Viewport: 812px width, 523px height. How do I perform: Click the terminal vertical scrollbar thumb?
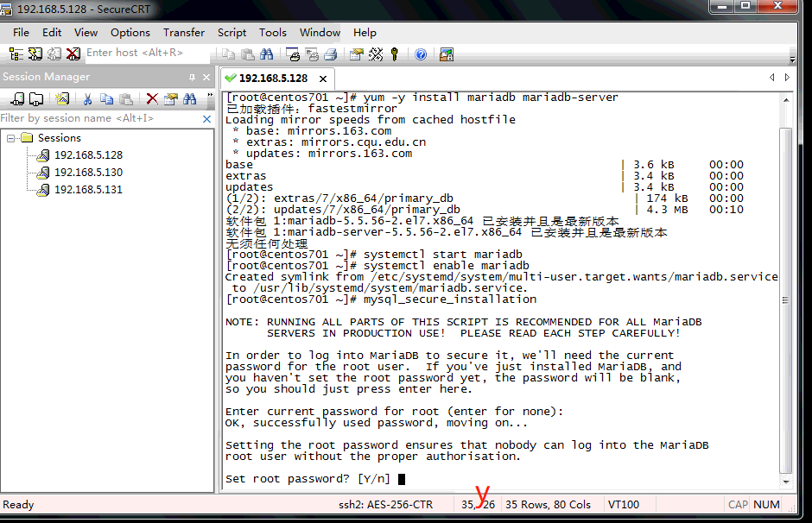point(786,300)
